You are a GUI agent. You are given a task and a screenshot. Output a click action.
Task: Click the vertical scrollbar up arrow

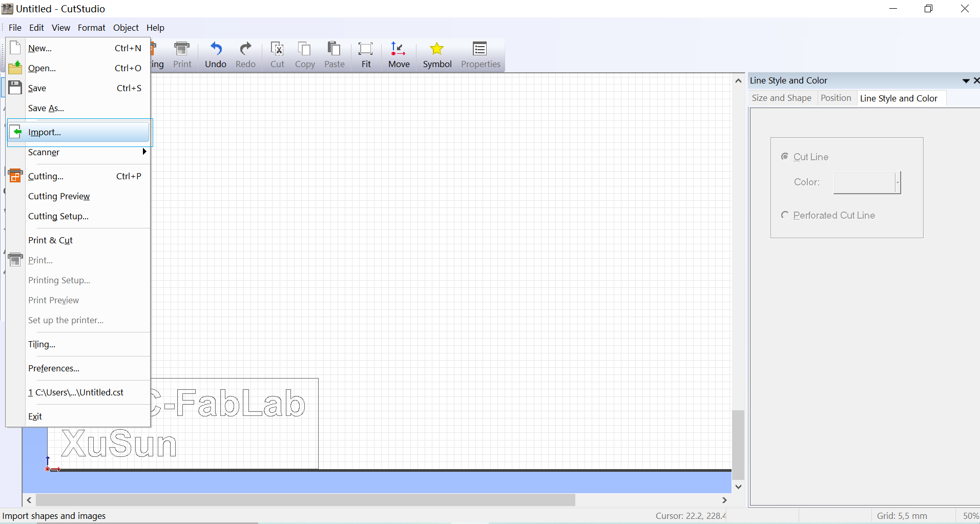pos(738,80)
